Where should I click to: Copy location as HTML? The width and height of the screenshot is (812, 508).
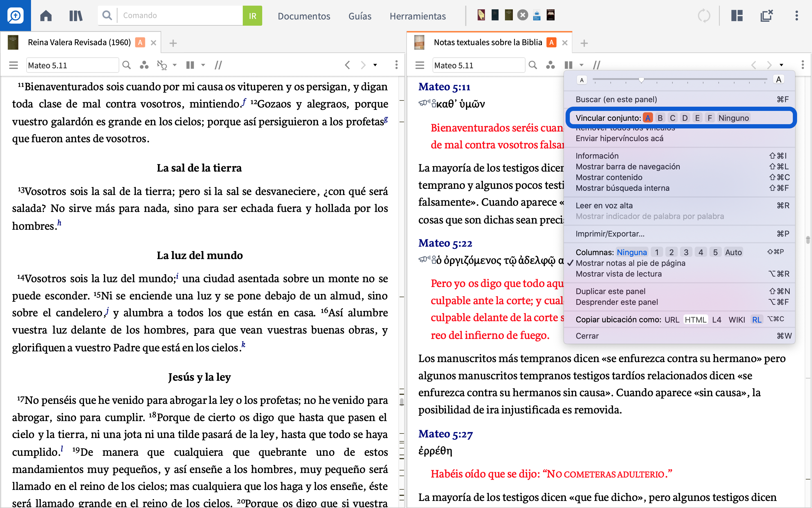tap(695, 319)
